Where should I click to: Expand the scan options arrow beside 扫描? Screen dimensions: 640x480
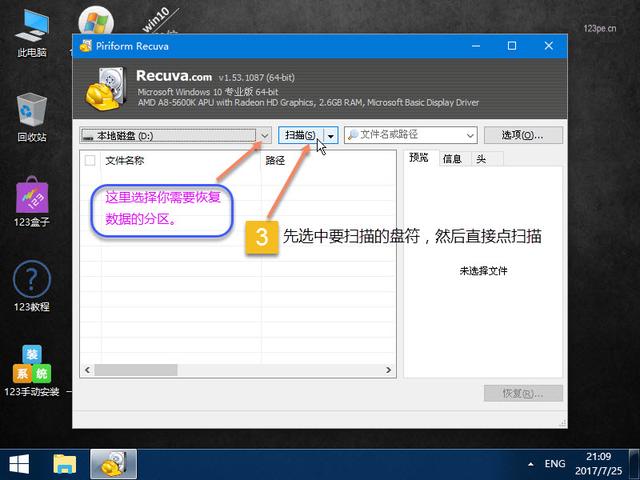331,136
